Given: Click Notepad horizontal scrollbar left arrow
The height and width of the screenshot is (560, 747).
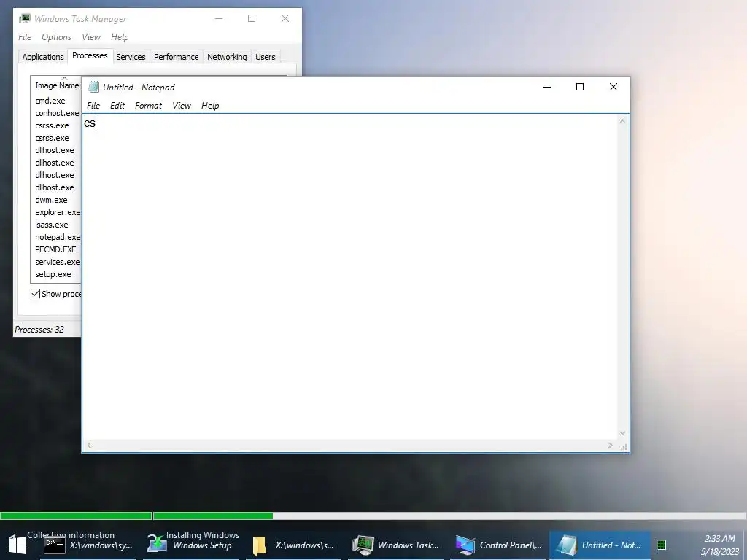Looking at the screenshot, I should (x=89, y=446).
